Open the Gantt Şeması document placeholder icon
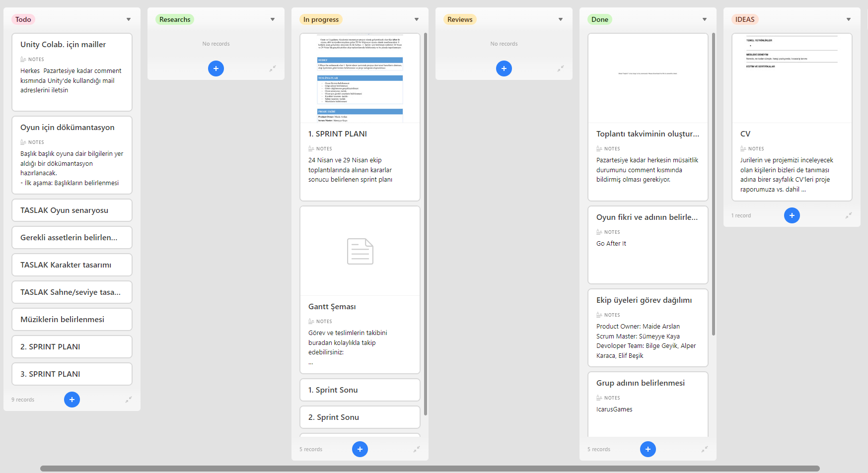This screenshot has height=473, width=868. 360,251
